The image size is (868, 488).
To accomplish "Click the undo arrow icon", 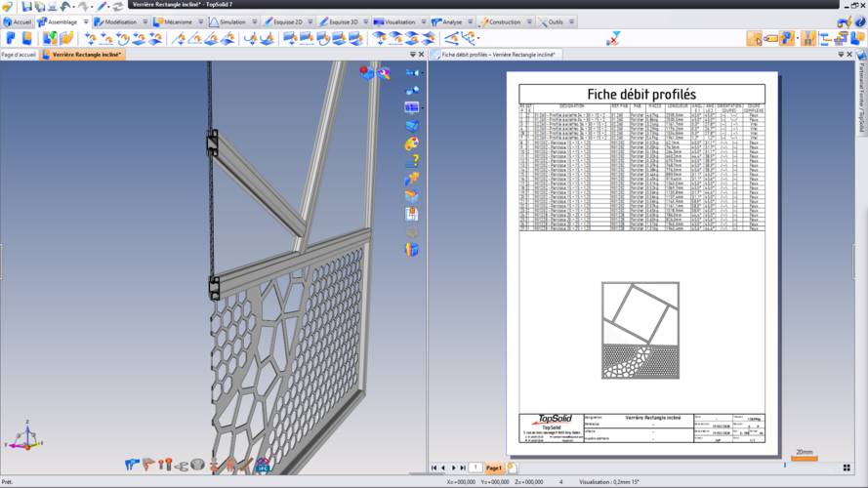I will coord(65,6).
